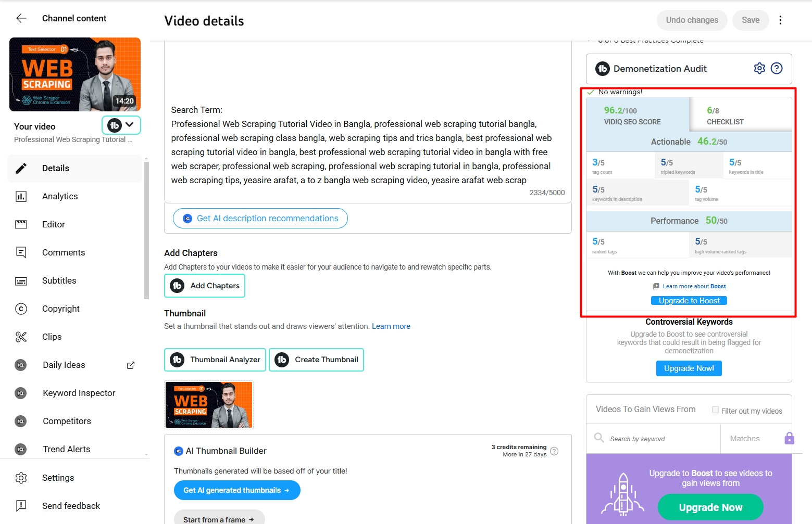This screenshot has width=812, height=524.
Task: Open the Settings gear in sidebar
Action: [21, 478]
